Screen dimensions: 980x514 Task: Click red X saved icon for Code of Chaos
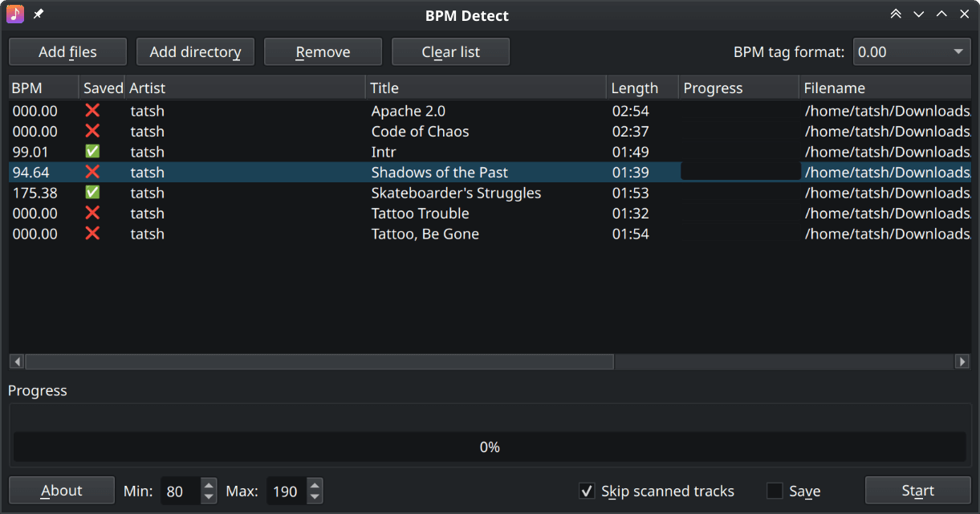[x=92, y=131]
